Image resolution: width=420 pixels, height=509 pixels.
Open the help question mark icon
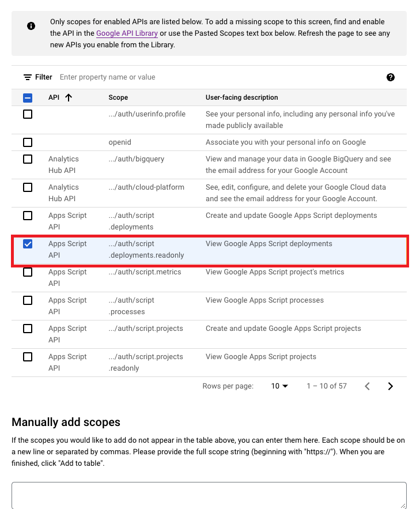pos(391,77)
